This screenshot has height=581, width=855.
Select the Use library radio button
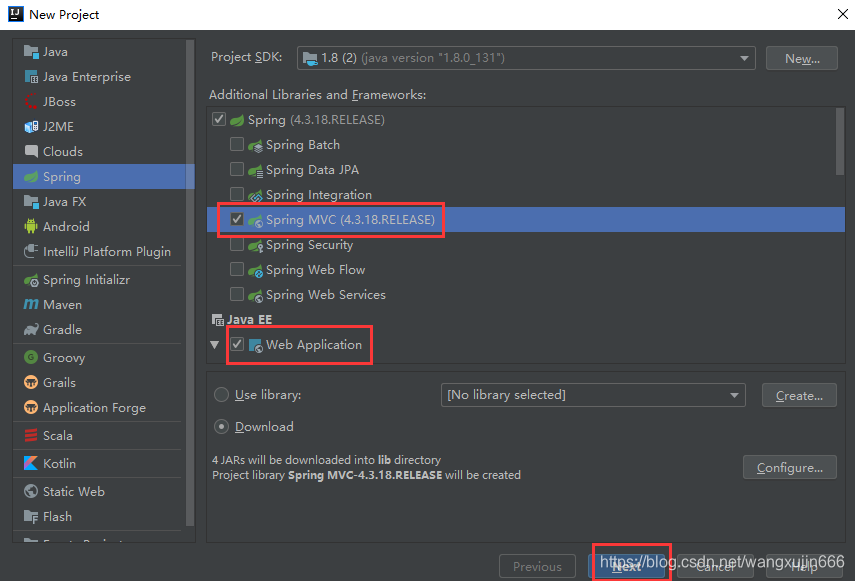[x=221, y=395]
